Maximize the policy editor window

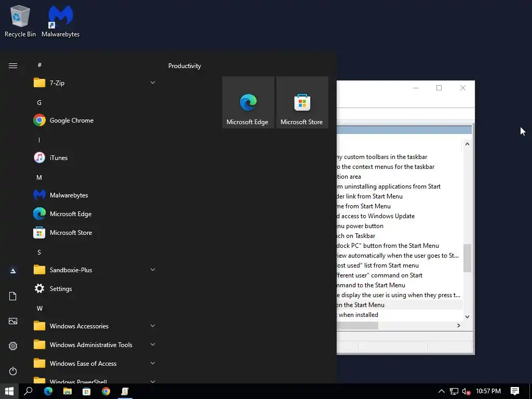[439, 88]
